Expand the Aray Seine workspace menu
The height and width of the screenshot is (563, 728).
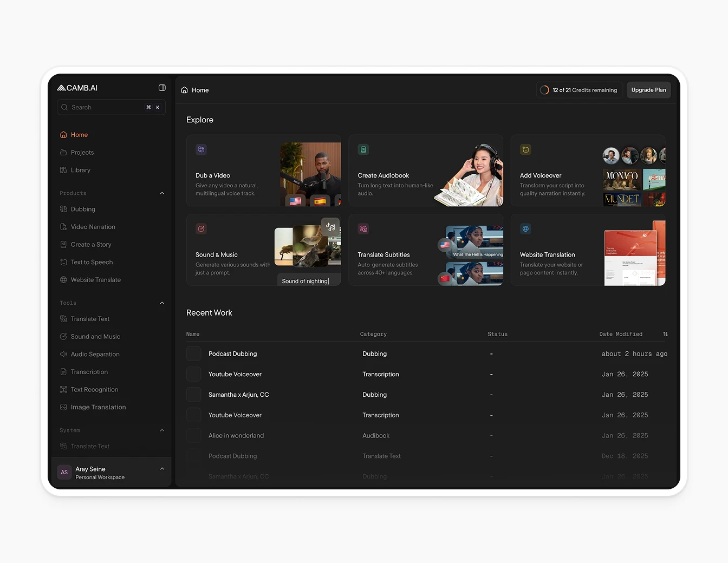[161, 469]
